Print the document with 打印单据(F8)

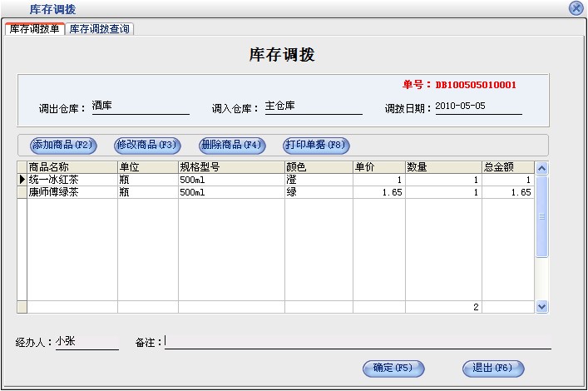click(316, 146)
